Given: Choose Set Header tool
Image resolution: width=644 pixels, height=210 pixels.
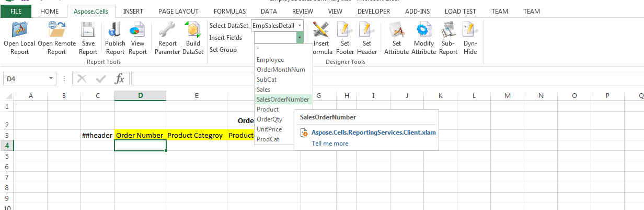Looking at the screenshot, I should click(x=367, y=38).
